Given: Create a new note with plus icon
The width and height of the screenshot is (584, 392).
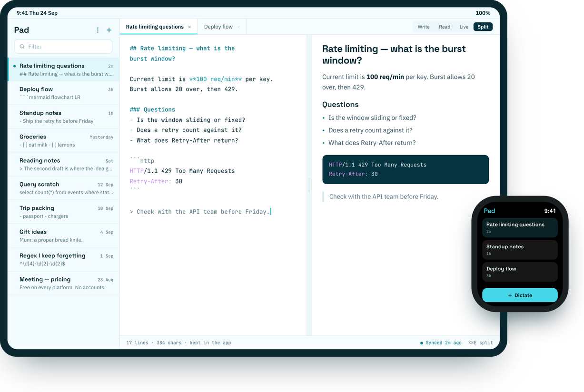Looking at the screenshot, I should (109, 30).
